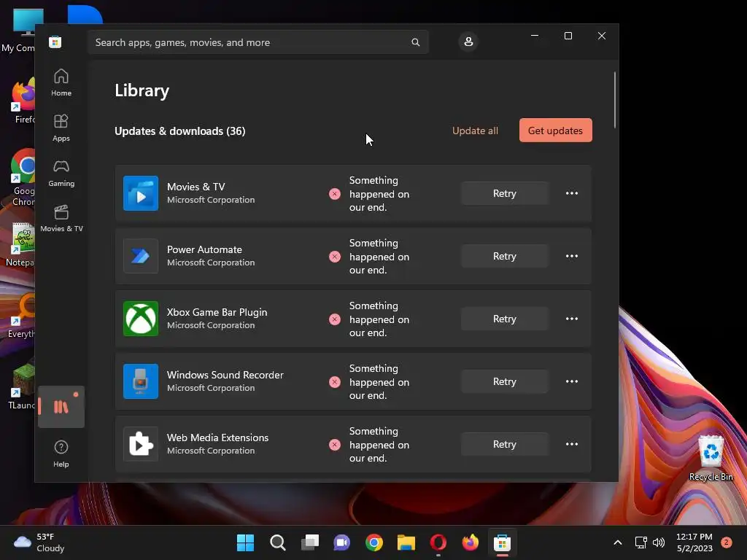Screen dimensions: 747x560
Task: Open the notification badge in the taskbar
Action: [727, 542]
